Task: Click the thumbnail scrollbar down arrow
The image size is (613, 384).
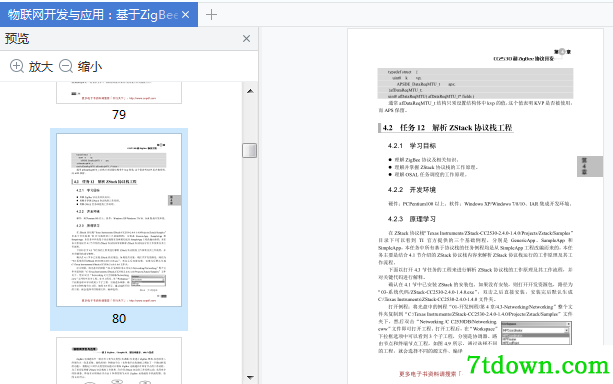Action: click(x=250, y=378)
